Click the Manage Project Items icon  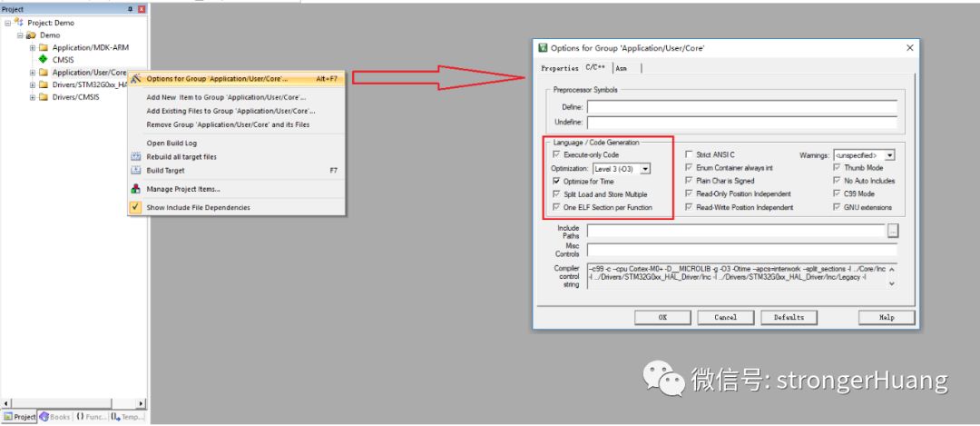coord(135,189)
